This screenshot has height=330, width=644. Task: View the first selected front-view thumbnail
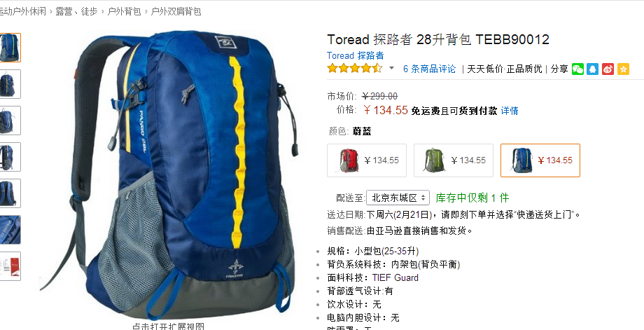click(9, 48)
